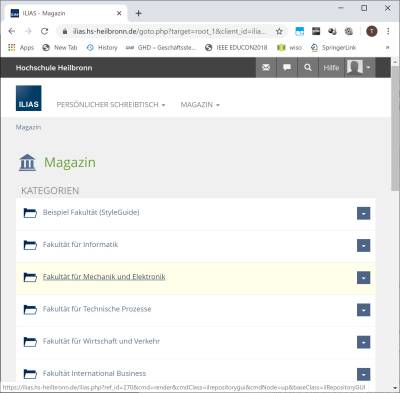Click the browser address bar
This screenshot has width=400, height=393.
(170, 31)
